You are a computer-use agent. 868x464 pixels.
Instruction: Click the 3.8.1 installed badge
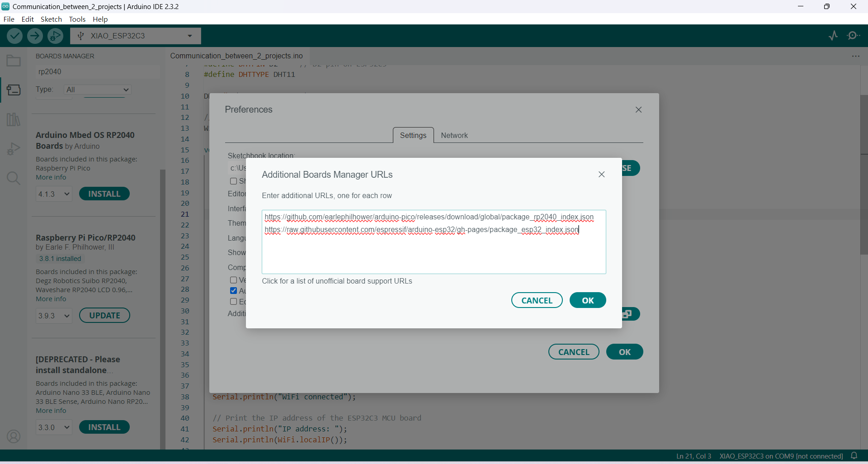(x=60, y=259)
